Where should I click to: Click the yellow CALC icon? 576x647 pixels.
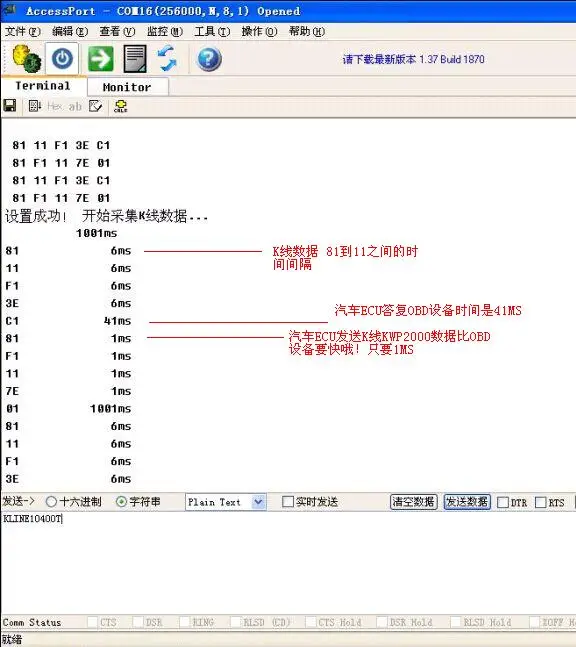pos(120,106)
